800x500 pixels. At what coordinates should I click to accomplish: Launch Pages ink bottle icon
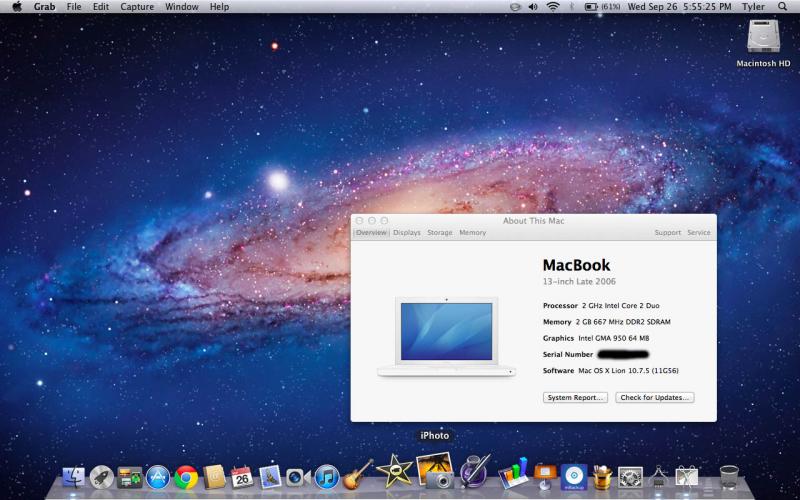(x=474, y=470)
